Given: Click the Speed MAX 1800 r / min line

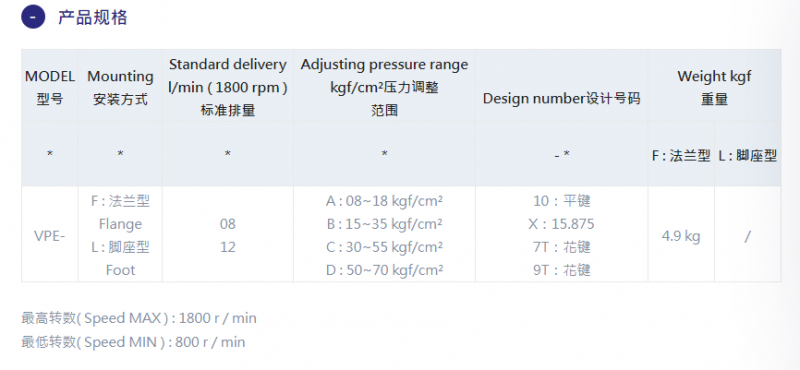Looking at the screenshot, I should pyautogui.click(x=139, y=318).
